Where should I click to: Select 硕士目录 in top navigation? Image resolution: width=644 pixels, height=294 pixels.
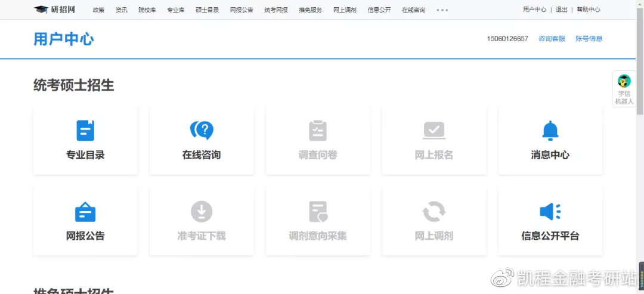pos(207,10)
